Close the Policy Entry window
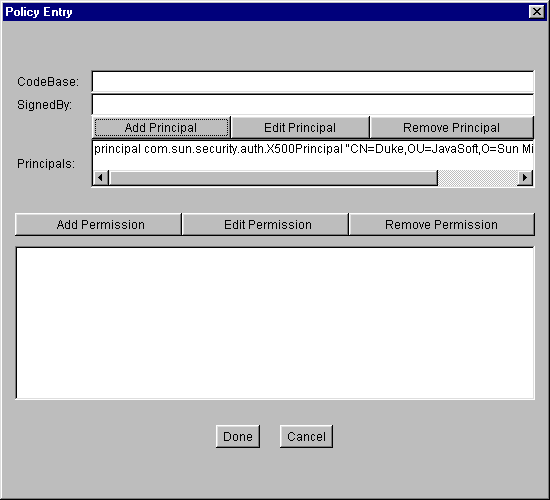 click(x=537, y=12)
